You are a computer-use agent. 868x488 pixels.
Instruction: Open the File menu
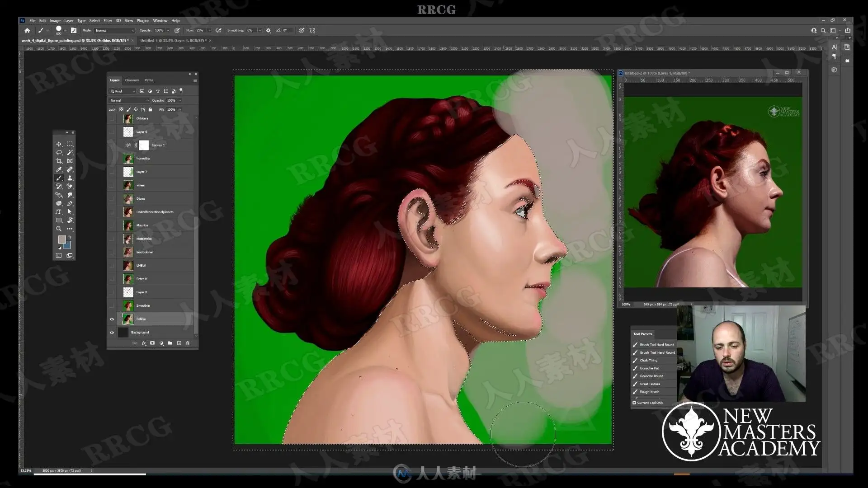[x=33, y=20]
